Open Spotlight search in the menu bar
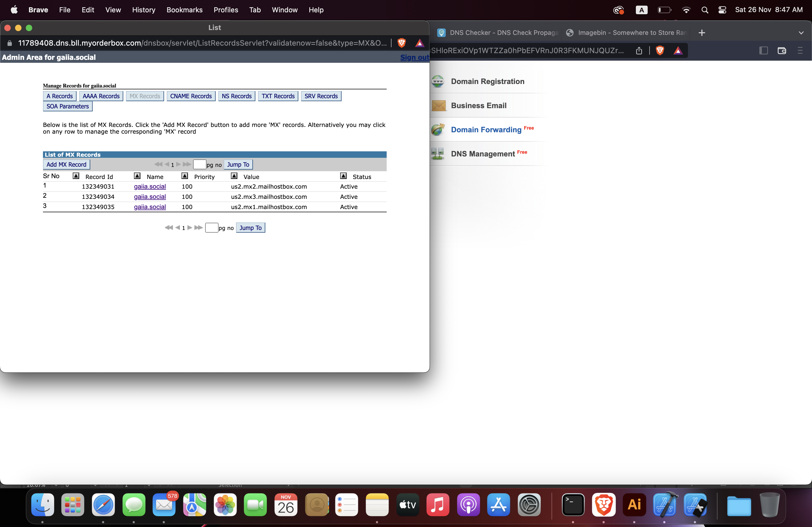The image size is (812, 527). 705,10
